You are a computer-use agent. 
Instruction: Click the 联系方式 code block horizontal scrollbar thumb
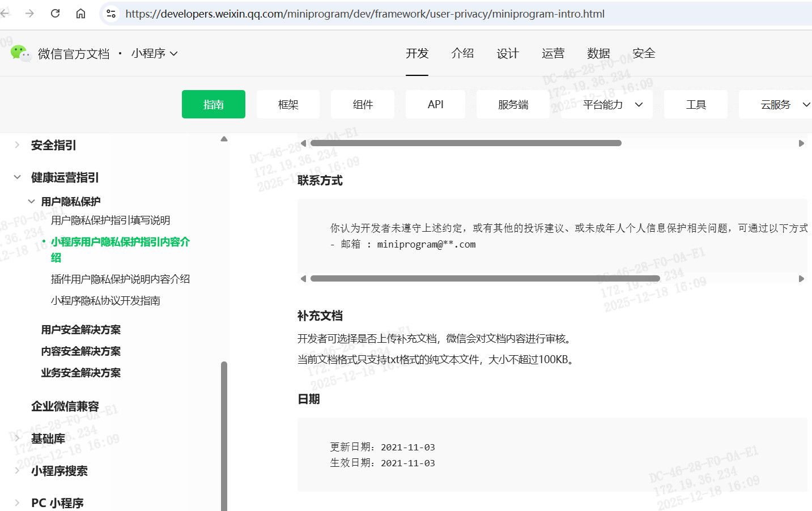click(x=485, y=279)
